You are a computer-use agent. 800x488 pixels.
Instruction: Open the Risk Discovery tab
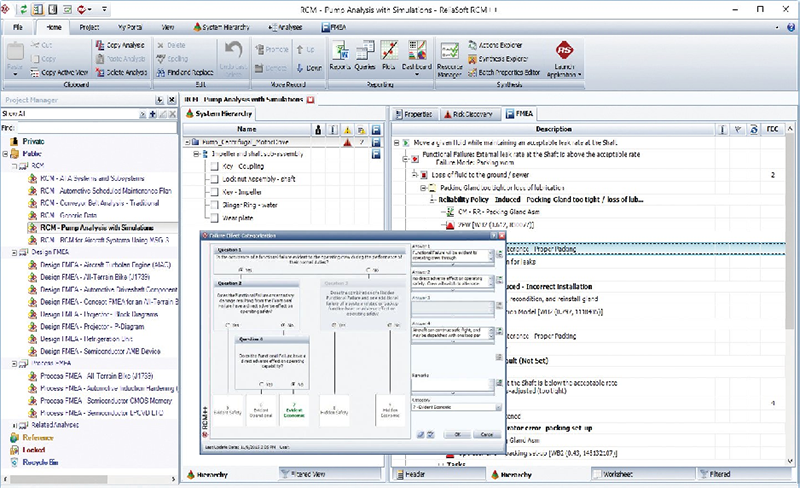tap(468, 114)
